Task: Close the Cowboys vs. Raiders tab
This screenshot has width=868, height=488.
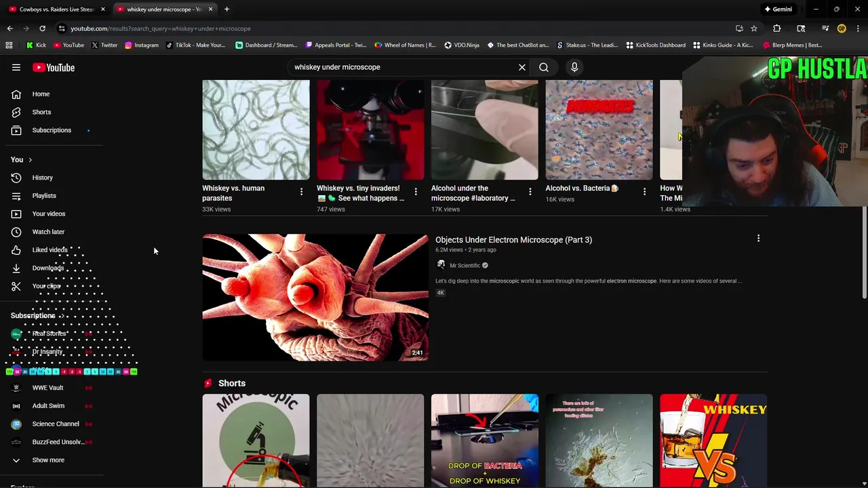Action: (103, 9)
